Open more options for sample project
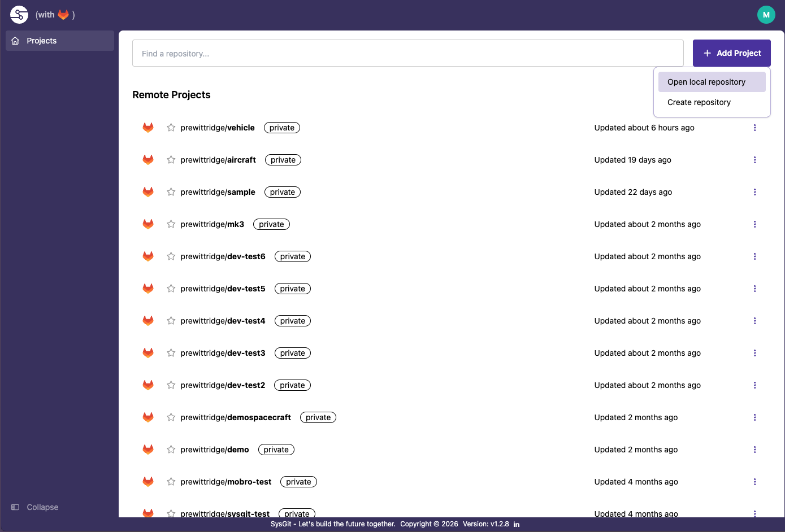 tap(754, 192)
